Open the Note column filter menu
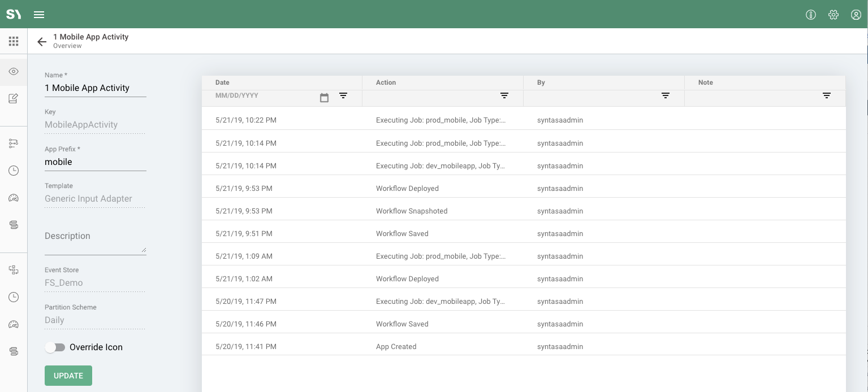Viewport: 868px width, 392px height. 826,96
